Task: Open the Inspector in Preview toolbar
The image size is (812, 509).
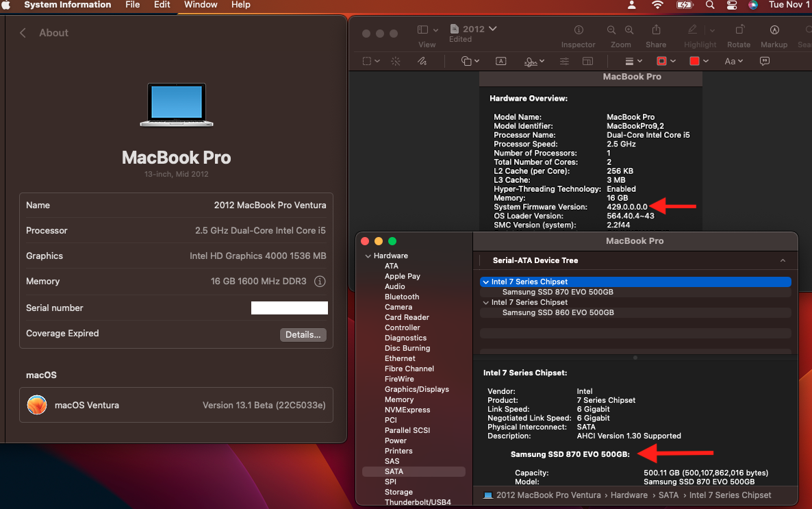Action: pyautogui.click(x=579, y=30)
